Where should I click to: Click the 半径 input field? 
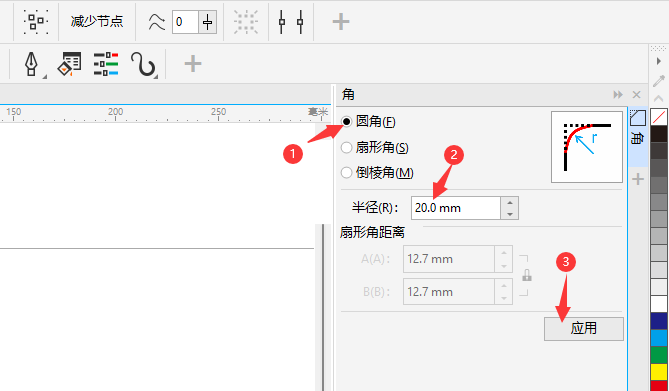pyautogui.click(x=456, y=208)
